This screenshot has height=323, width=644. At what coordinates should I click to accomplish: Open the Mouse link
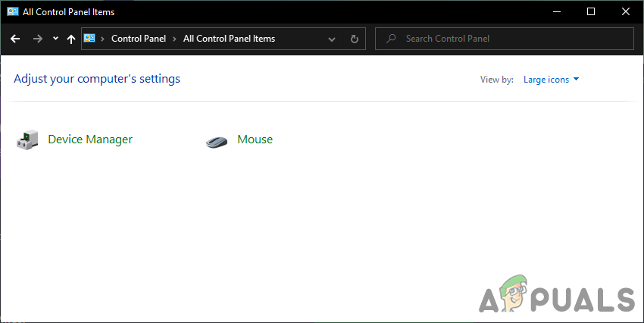[255, 140]
